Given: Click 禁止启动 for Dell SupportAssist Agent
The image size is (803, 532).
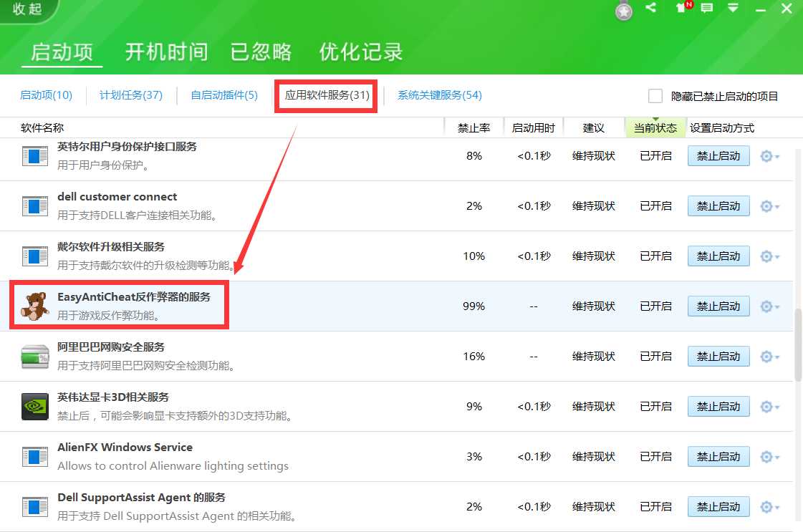Looking at the screenshot, I should [718, 507].
